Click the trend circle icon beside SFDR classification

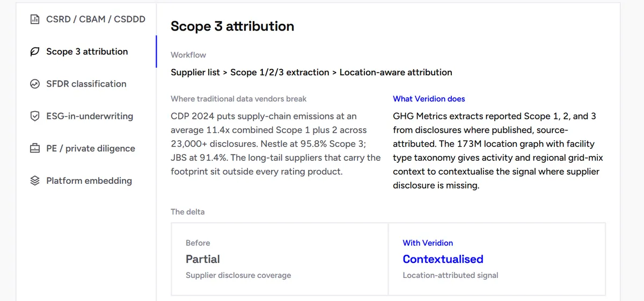pyautogui.click(x=35, y=84)
